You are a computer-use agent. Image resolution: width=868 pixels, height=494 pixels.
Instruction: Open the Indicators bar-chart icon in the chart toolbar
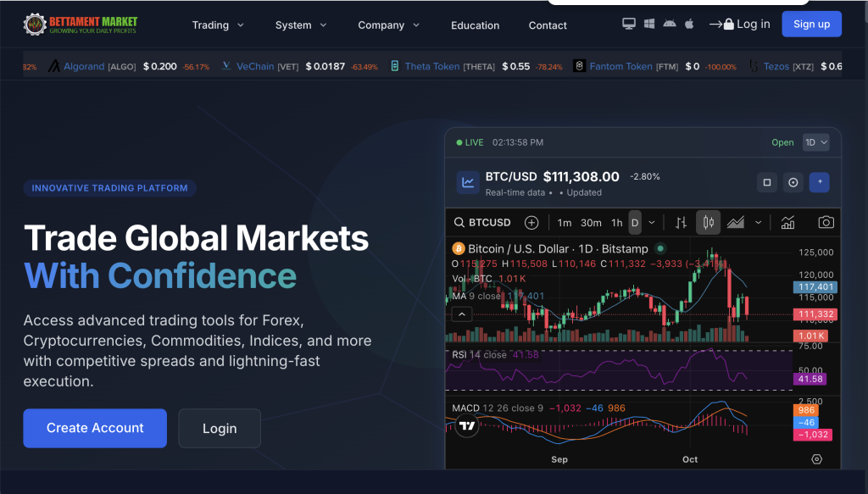[787, 223]
